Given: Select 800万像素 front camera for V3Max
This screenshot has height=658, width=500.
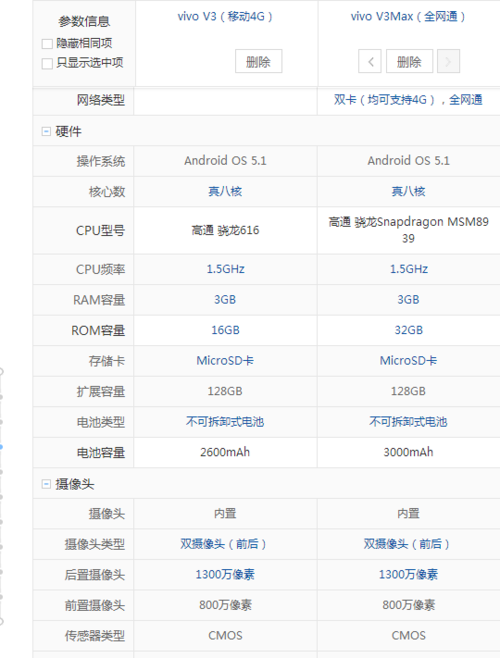Looking at the screenshot, I should point(408,605).
